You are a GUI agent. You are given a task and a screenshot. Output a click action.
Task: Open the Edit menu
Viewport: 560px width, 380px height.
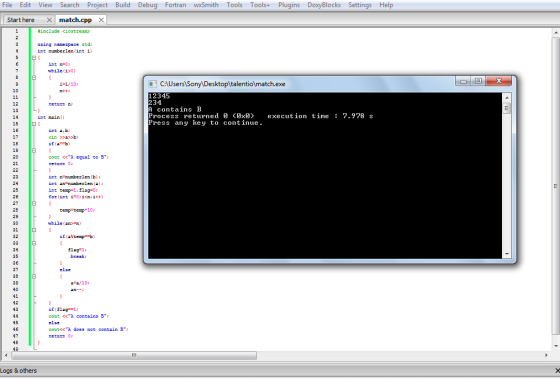point(25,5)
